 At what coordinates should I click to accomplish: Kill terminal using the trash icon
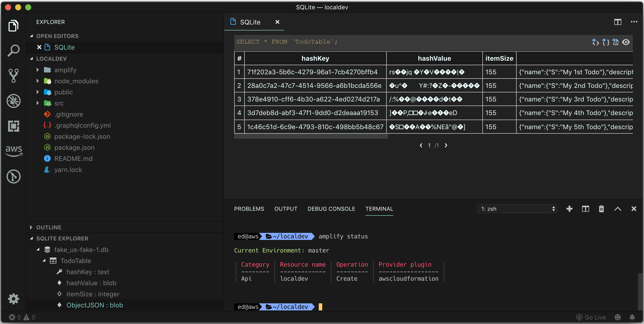click(x=601, y=209)
